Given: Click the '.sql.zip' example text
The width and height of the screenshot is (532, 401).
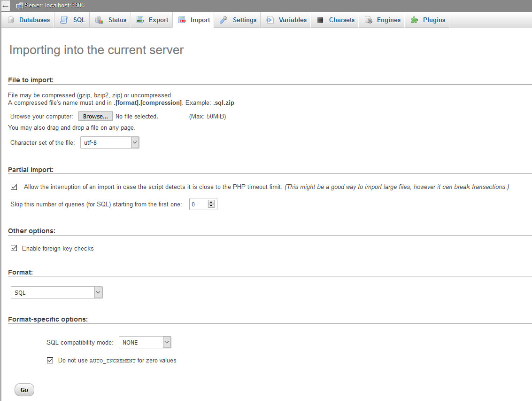Looking at the screenshot, I should 224,102.
